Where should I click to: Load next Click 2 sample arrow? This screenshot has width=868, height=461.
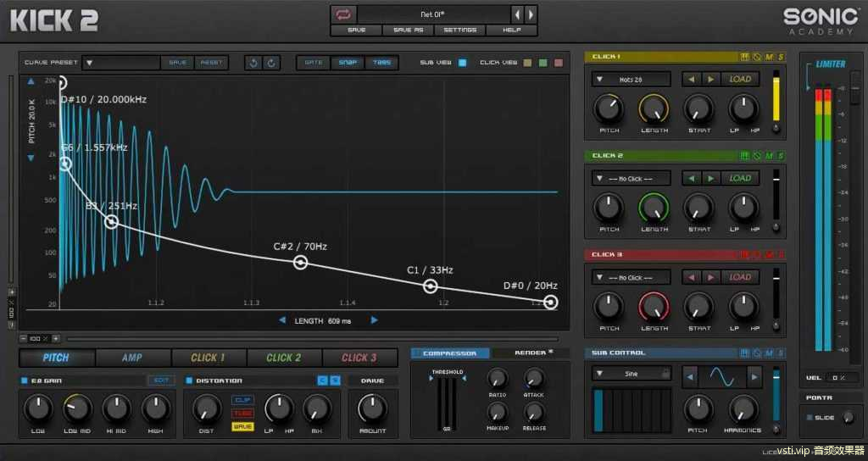(x=711, y=178)
